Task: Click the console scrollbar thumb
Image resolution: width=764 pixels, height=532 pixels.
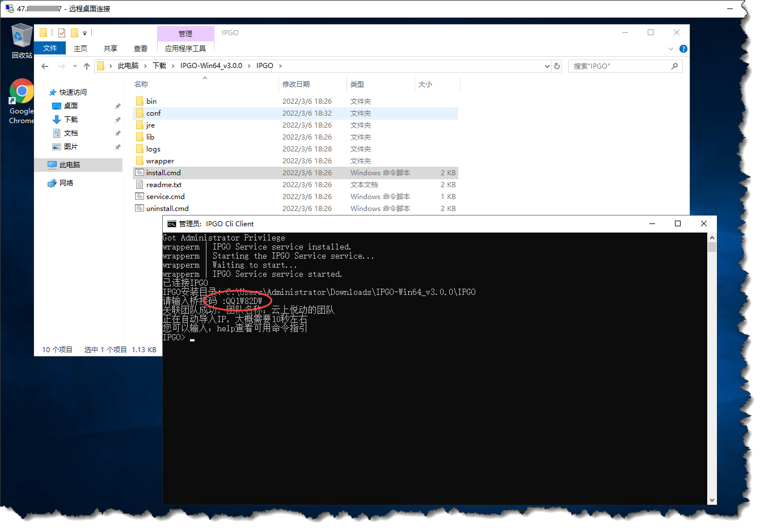Action: [712, 247]
